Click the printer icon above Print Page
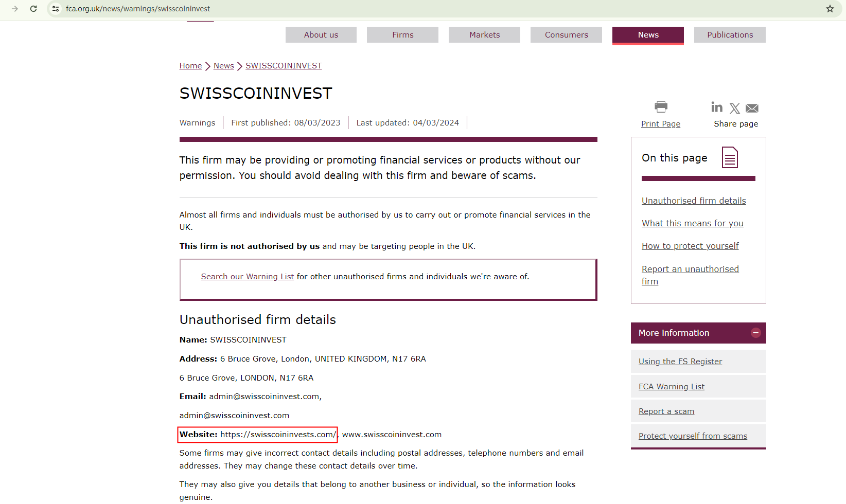 coord(661,107)
